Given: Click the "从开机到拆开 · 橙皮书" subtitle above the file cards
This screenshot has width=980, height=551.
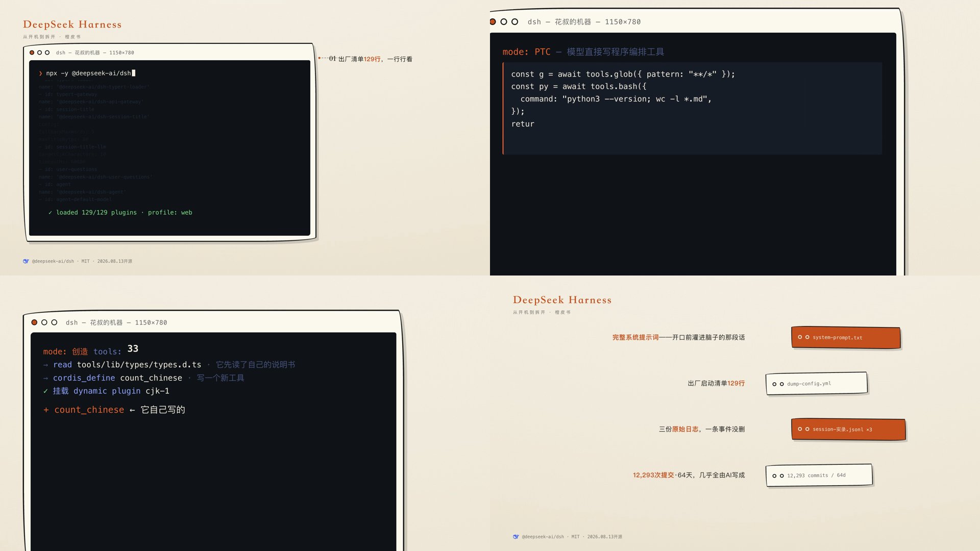Looking at the screenshot, I should (542, 312).
